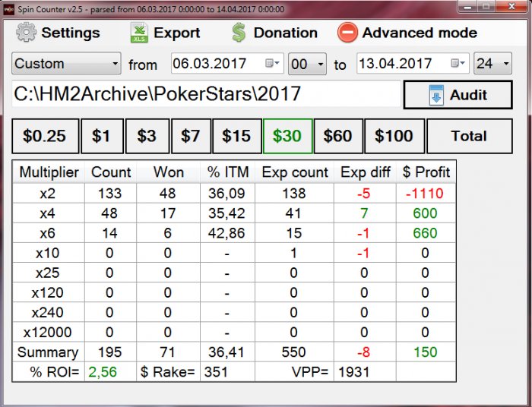Open the calendar picker for to date

click(458, 63)
